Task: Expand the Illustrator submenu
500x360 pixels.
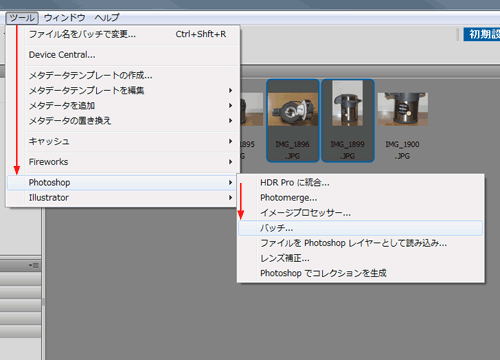Action: click(x=123, y=198)
